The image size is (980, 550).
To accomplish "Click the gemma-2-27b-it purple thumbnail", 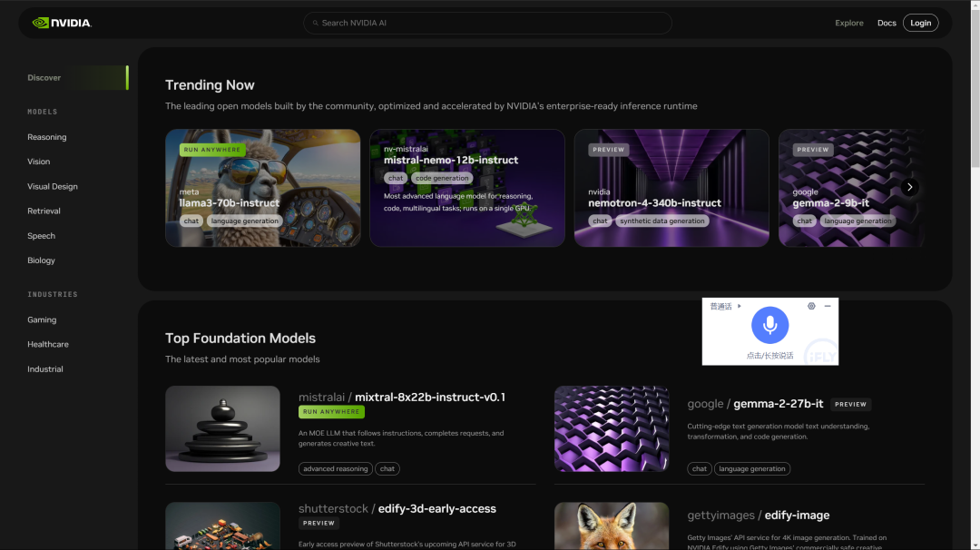I will 612,428.
